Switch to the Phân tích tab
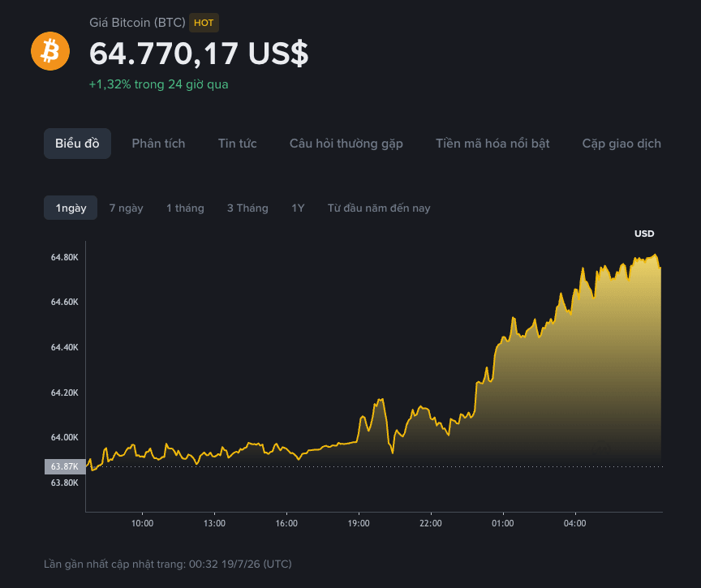This screenshot has width=701, height=588. [x=158, y=144]
